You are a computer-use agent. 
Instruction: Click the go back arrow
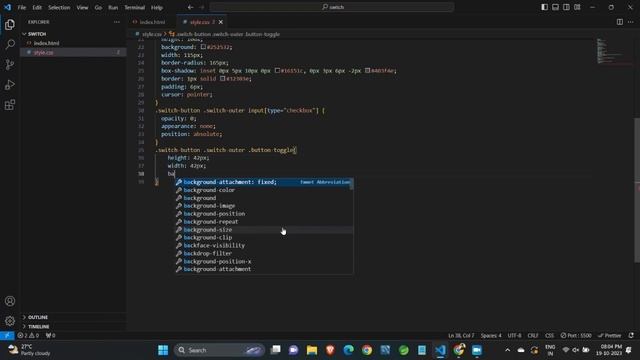click(x=191, y=7)
